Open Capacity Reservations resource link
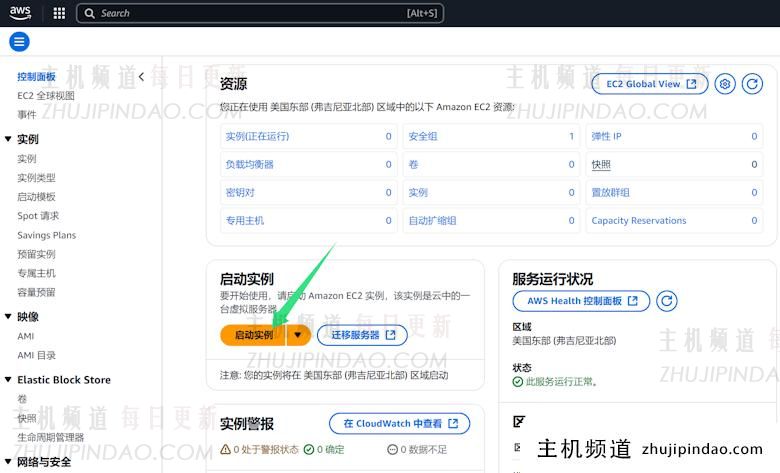Screen dimensions: 780x473 [639, 220]
